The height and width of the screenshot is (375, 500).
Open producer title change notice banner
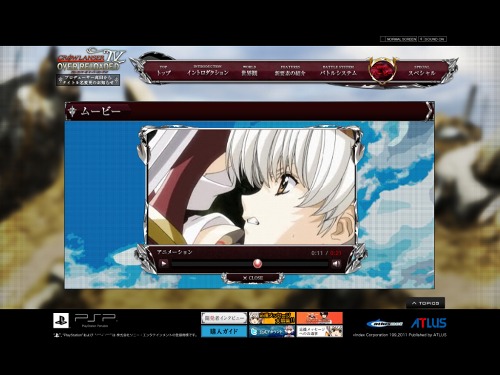(x=88, y=80)
